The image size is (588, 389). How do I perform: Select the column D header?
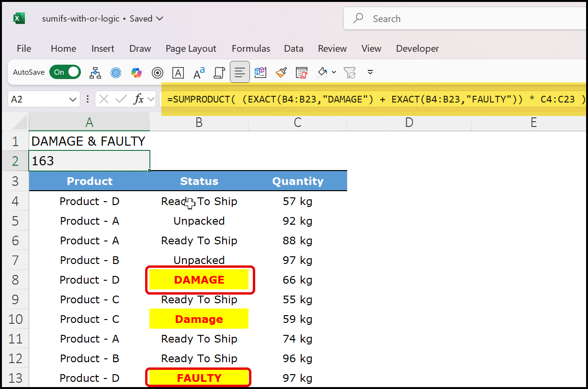(408, 122)
